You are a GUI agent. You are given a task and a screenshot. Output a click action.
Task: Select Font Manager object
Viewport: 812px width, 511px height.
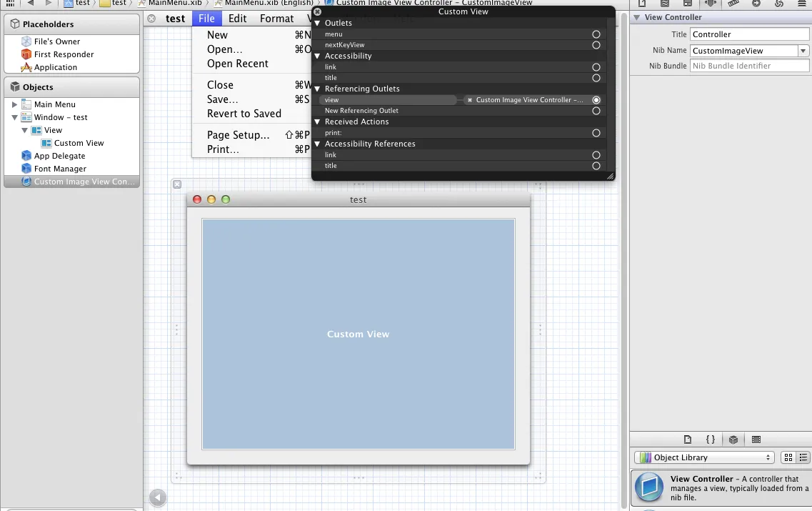(60, 169)
